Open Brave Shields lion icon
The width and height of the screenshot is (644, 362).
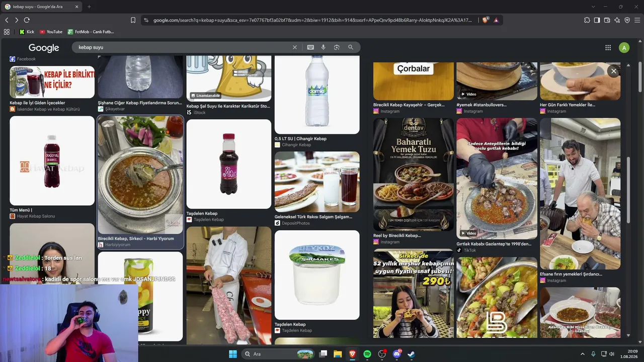[x=485, y=20]
